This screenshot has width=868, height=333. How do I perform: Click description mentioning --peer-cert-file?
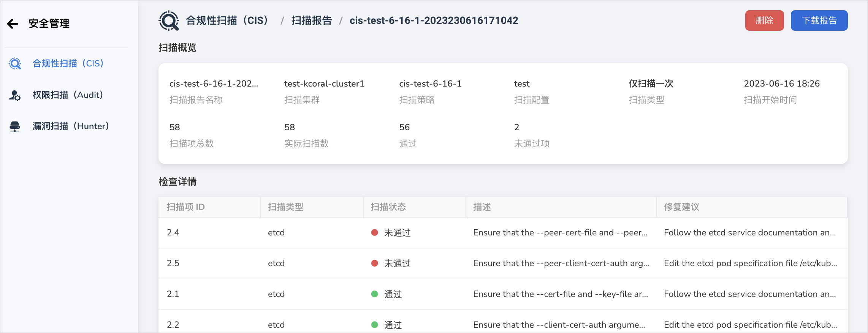(560, 232)
